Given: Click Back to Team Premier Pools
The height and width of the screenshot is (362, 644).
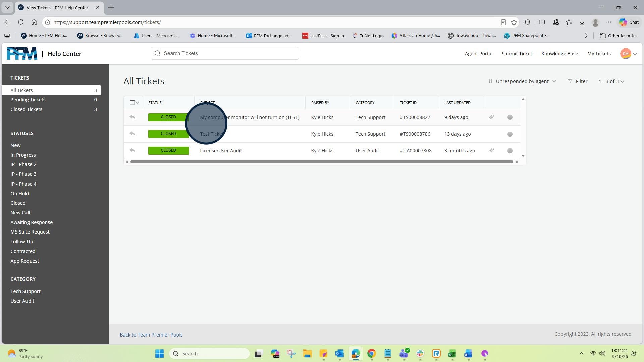Looking at the screenshot, I should [x=151, y=334].
